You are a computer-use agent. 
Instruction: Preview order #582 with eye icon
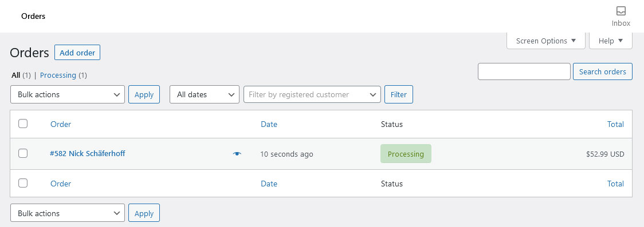pos(237,154)
